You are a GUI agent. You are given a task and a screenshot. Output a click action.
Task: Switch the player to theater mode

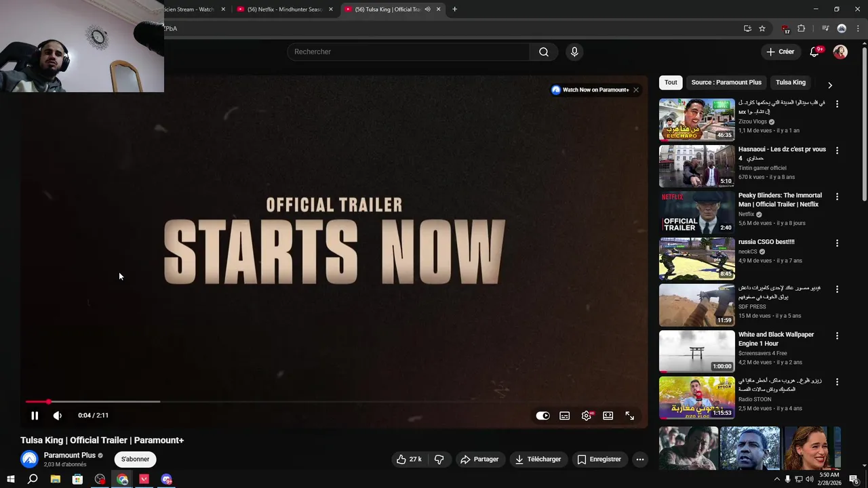608,415
